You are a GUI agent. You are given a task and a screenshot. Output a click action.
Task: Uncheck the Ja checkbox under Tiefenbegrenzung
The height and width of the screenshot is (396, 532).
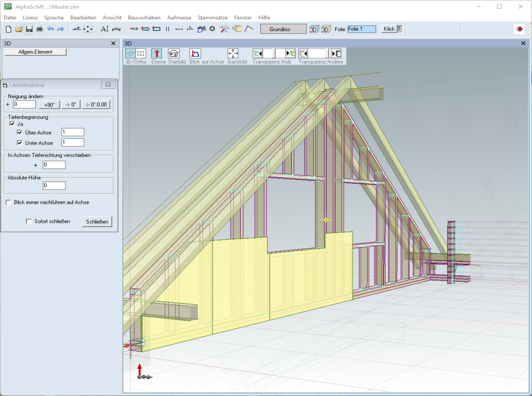(12, 124)
